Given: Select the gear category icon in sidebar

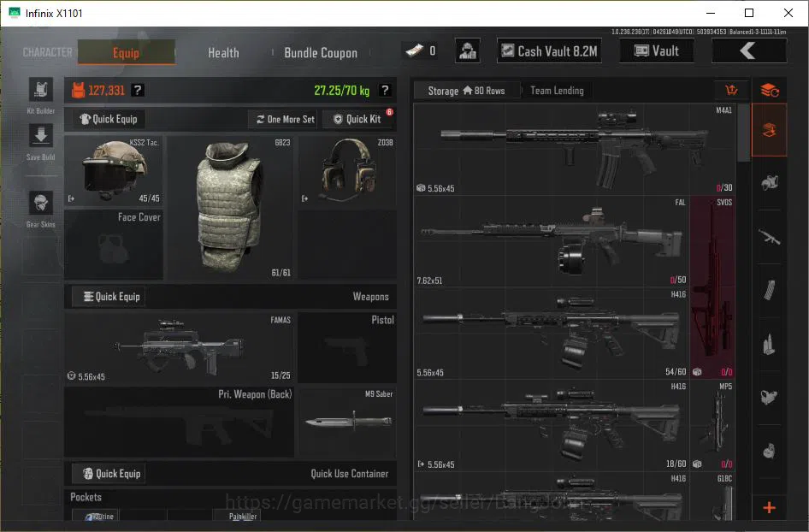Looking at the screenshot, I should [x=770, y=183].
